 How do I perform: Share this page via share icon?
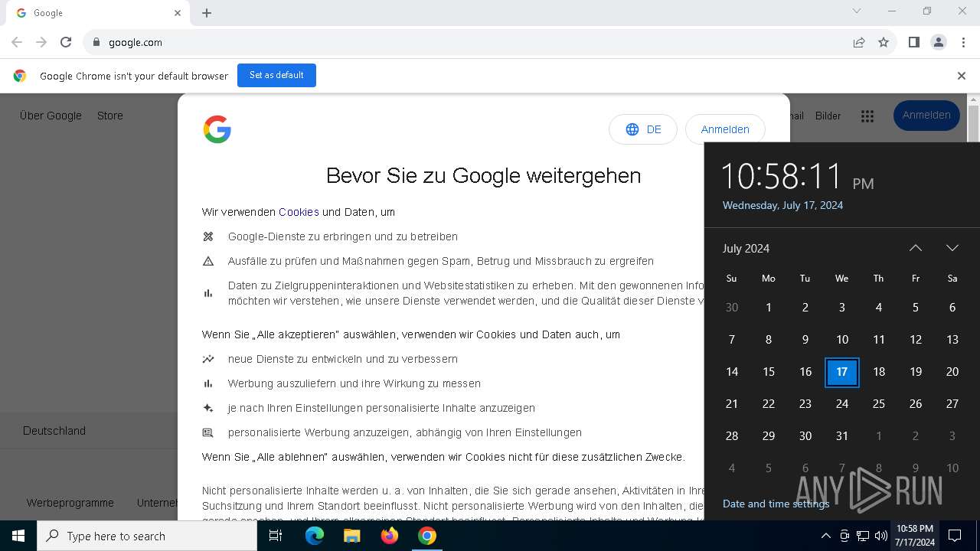[x=859, y=42]
